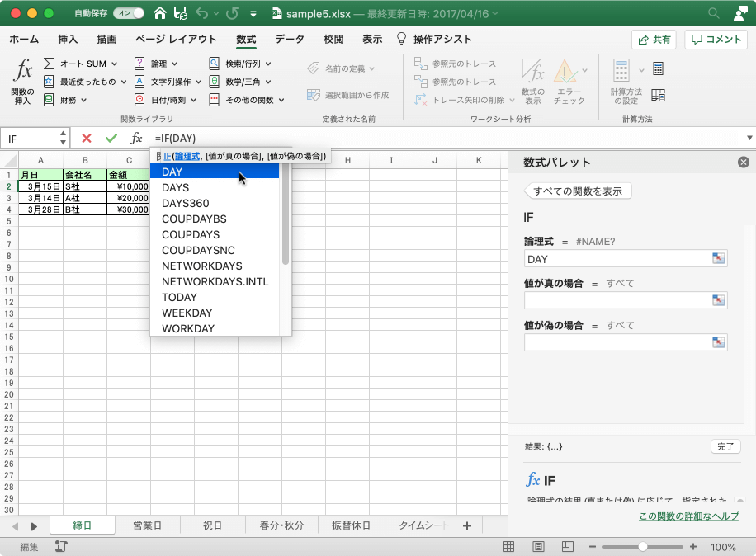Select NETWORKDAYS from the autocomplete list
Screen dimensions: 756x556
click(x=215, y=266)
